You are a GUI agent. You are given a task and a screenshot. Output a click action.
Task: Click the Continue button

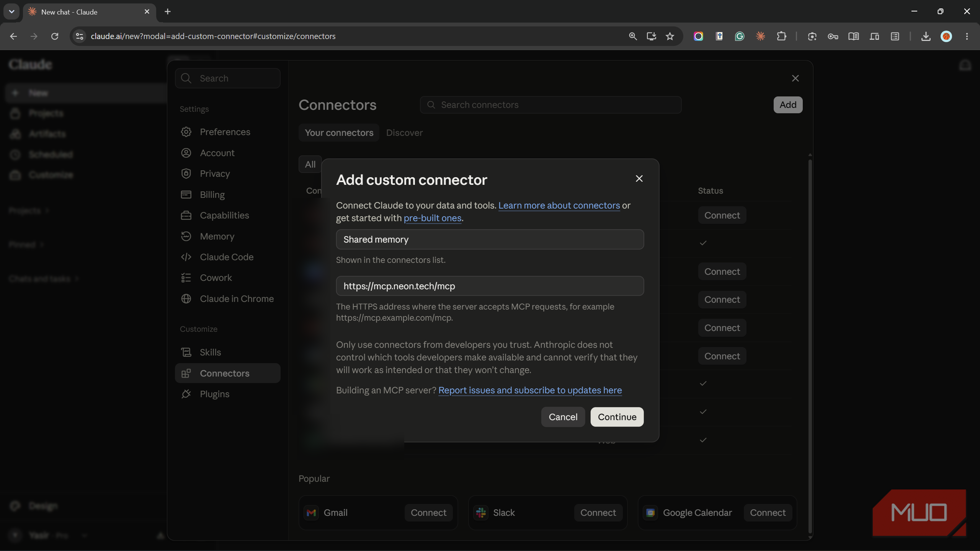pos(617,417)
